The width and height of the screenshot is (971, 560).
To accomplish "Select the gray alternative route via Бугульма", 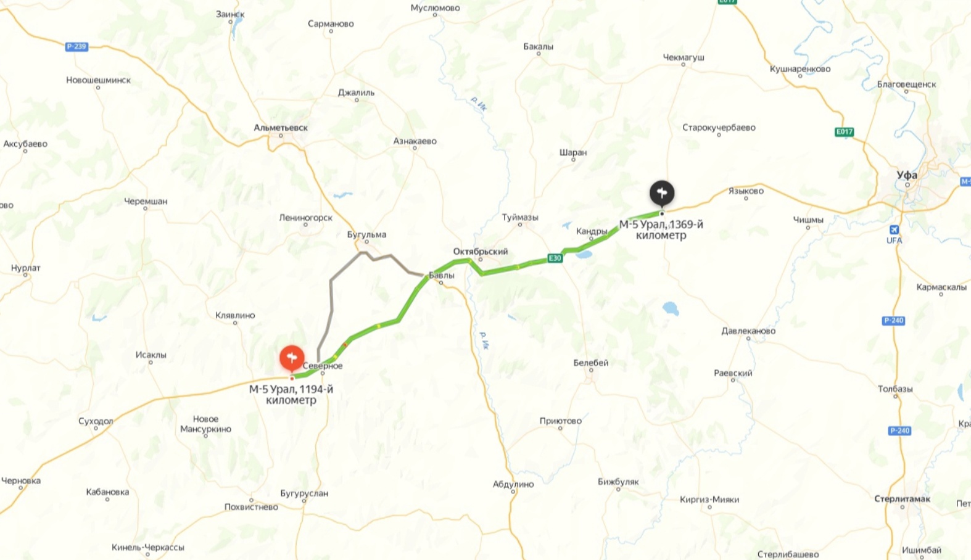I will tap(332, 290).
